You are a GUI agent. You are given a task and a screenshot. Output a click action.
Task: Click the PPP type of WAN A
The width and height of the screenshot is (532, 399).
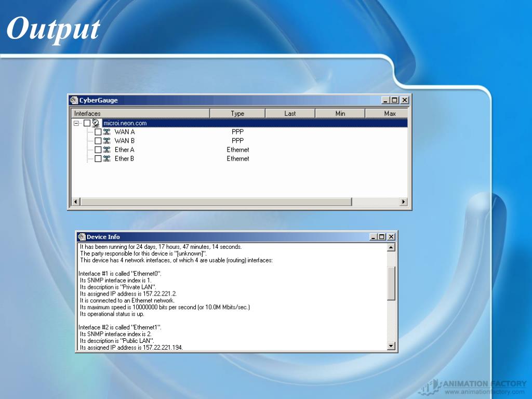237,132
